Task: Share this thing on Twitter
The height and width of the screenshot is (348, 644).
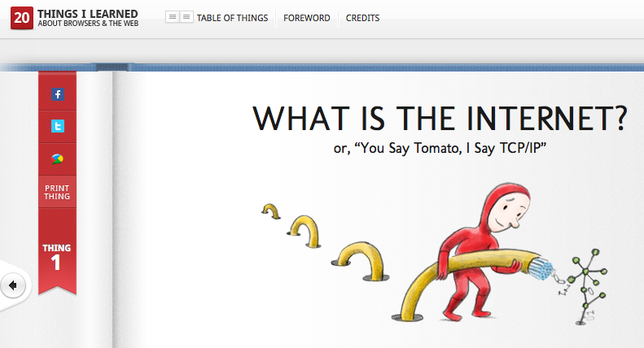Action: point(58,126)
